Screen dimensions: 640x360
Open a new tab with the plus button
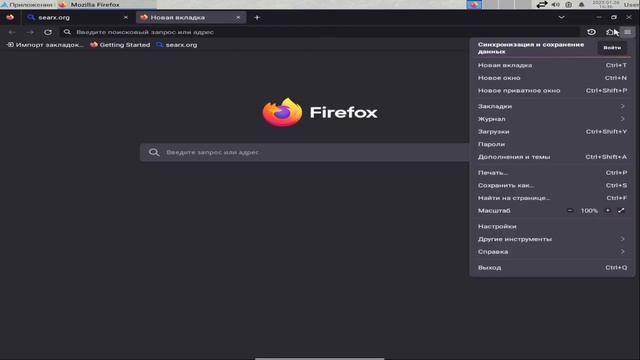(x=257, y=18)
